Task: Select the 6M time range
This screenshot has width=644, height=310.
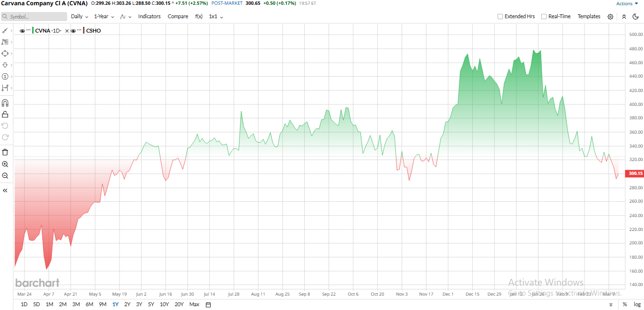Action: pyautogui.click(x=89, y=304)
